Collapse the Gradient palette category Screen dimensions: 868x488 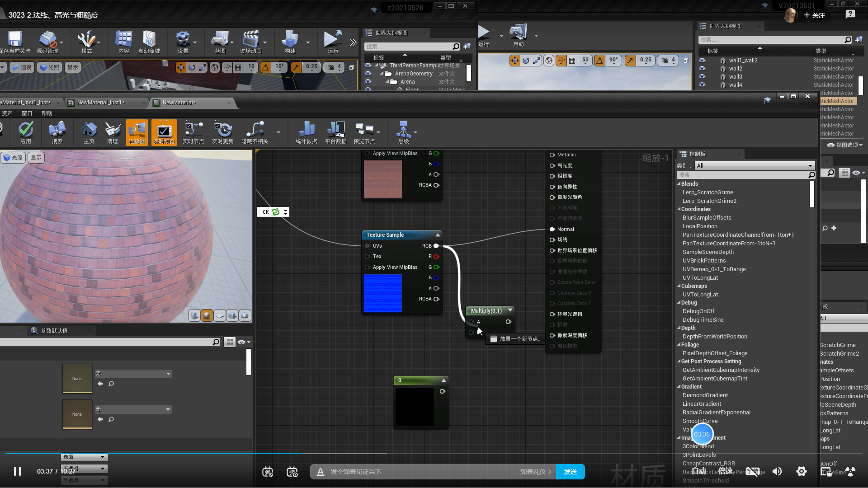[679, 387]
